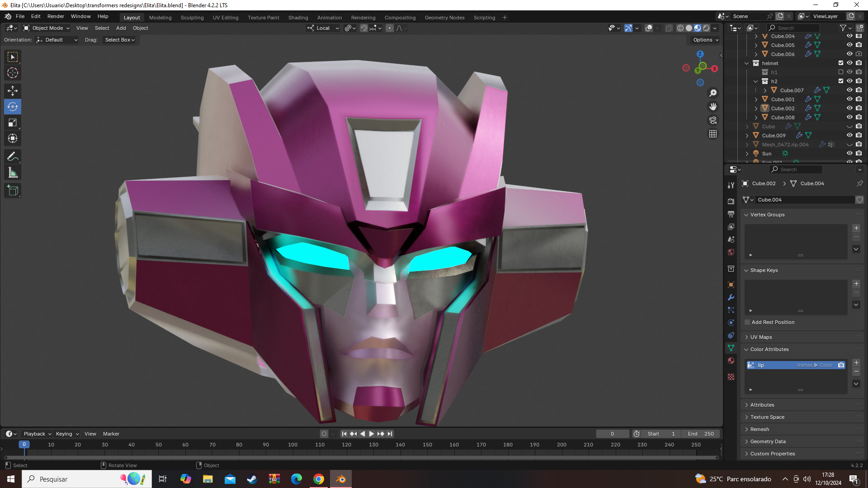The image size is (868, 488).
Task: Click the Pan view hand icon
Action: (713, 107)
